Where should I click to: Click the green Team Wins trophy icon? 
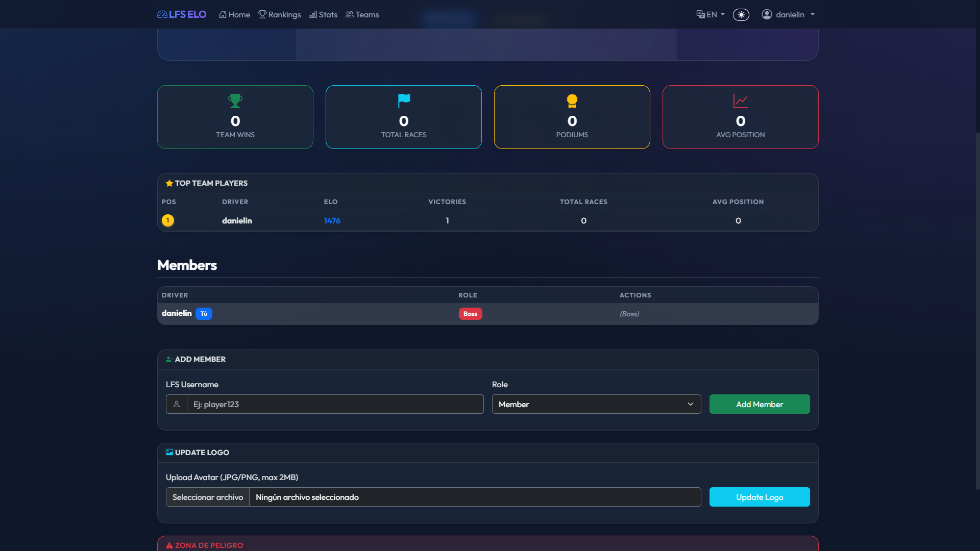235,101
